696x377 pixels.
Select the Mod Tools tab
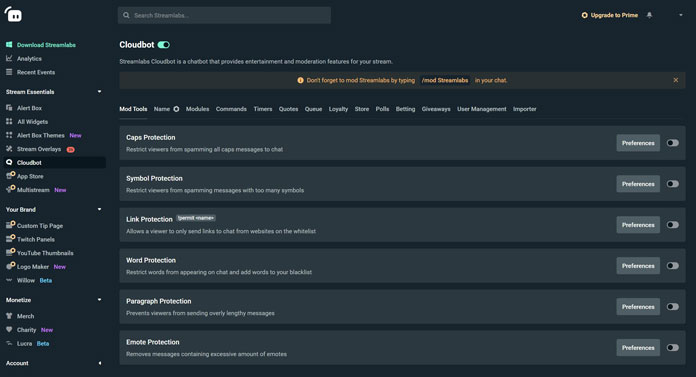click(133, 109)
